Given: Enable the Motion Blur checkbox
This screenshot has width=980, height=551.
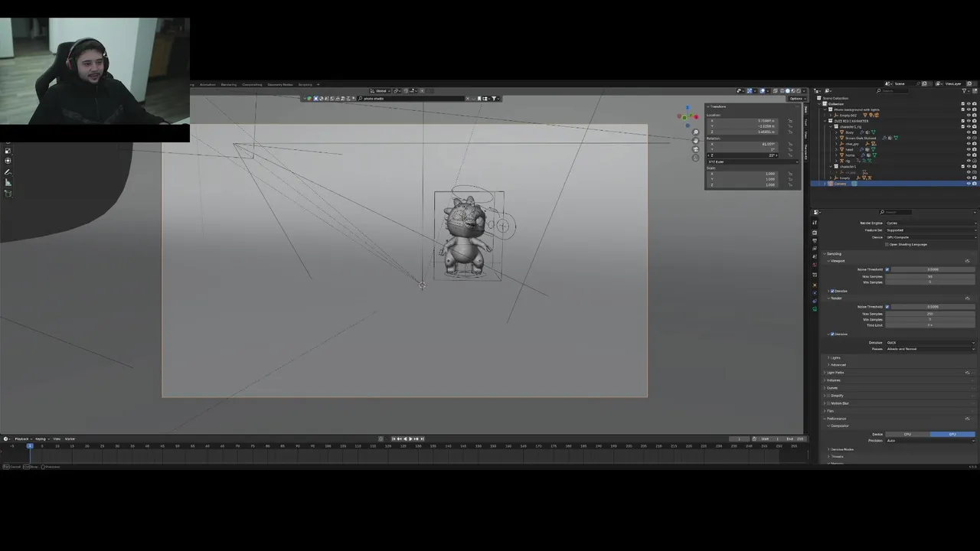Looking at the screenshot, I should pyautogui.click(x=828, y=403).
